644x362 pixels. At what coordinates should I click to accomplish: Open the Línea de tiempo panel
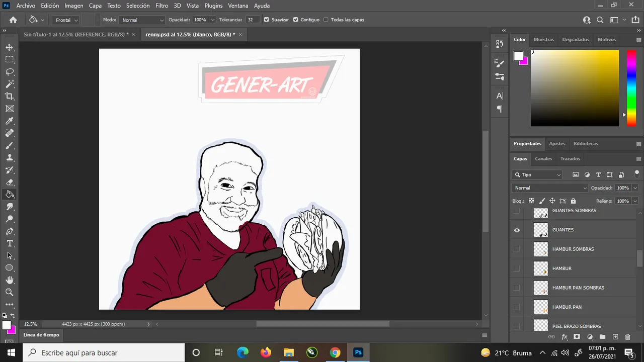[41, 335]
